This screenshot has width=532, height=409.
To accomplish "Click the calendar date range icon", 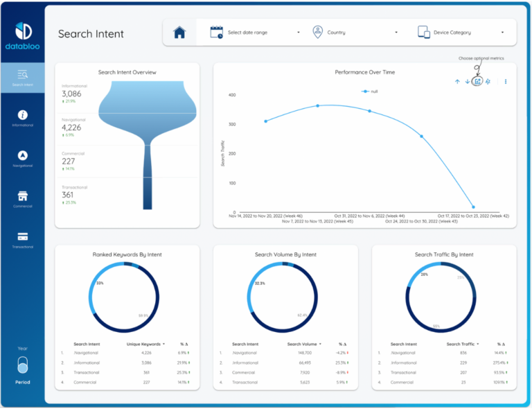I will click(216, 33).
